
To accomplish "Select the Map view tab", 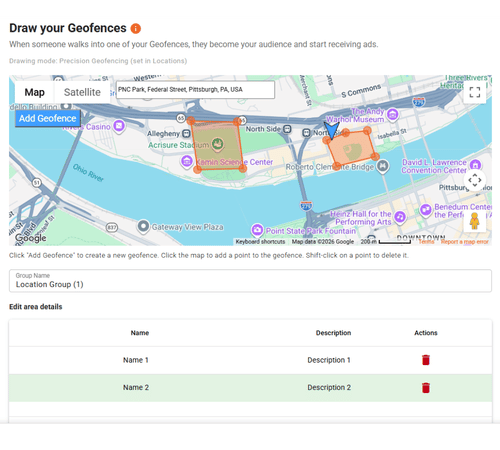I will click(x=34, y=92).
